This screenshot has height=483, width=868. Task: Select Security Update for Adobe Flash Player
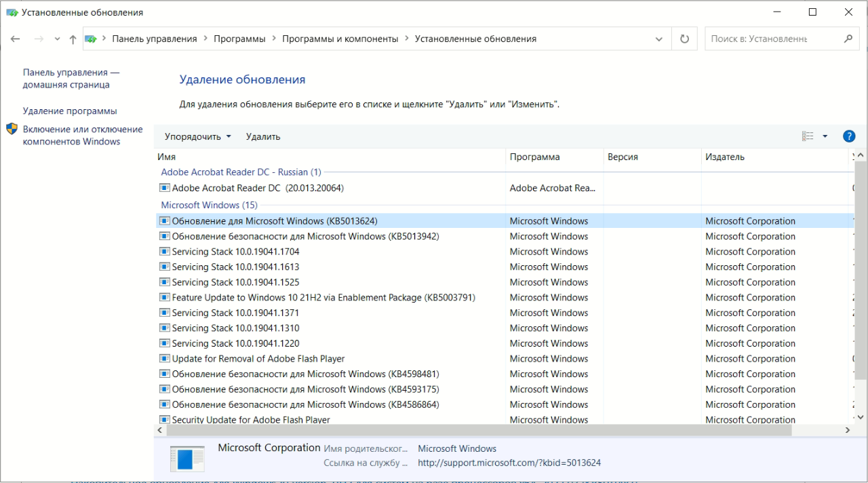(x=251, y=420)
